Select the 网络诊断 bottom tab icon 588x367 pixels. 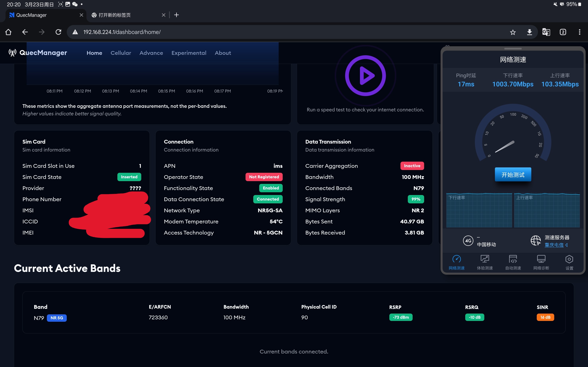click(541, 259)
